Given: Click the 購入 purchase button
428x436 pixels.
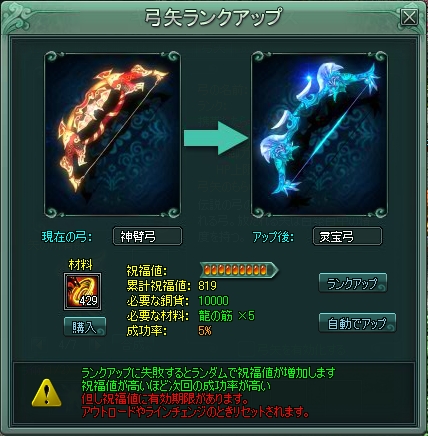Looking at the screenshot, I should tap(85, 327).
